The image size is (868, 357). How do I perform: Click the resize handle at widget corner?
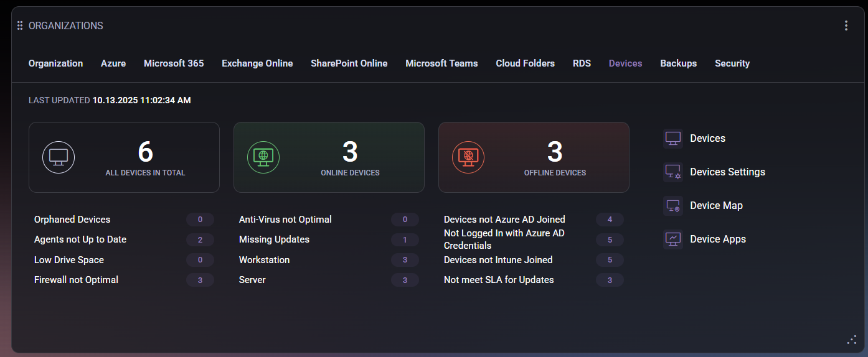(852, 340)
